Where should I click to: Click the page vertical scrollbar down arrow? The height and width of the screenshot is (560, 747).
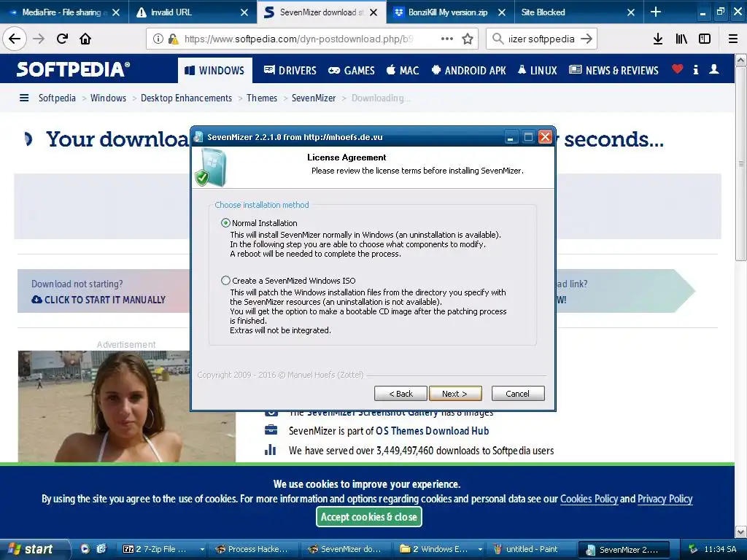(x=741, y=532)
